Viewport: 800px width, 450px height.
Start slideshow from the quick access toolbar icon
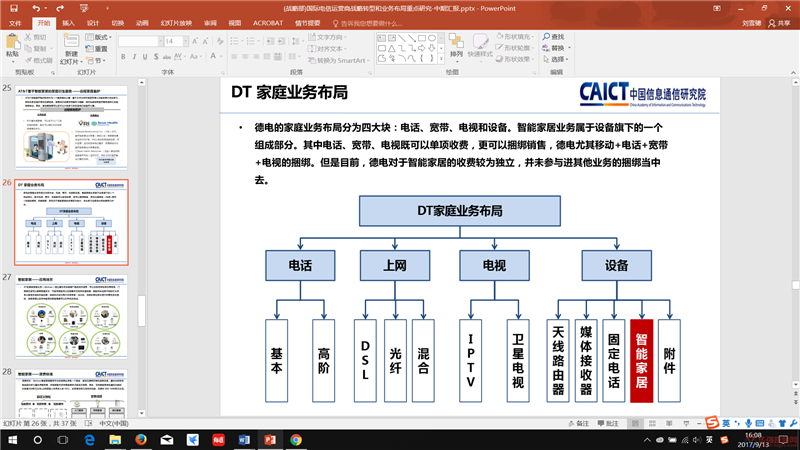(x=84, y=8)
